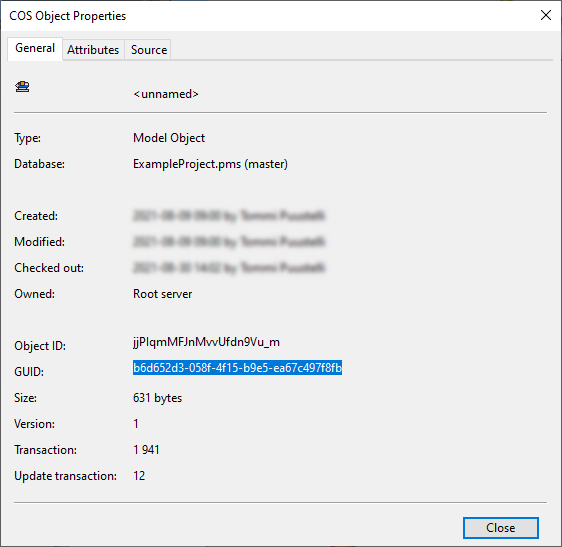The width and height of the screenshot is (562, 547).
Task: Click the Model Object type value
Action: coord(169,138)
